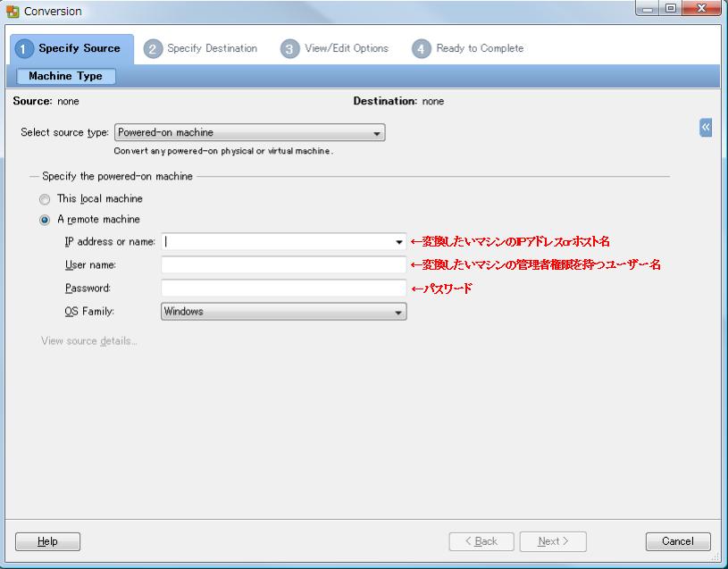Click step 3 circle icon

coord(289,49)
